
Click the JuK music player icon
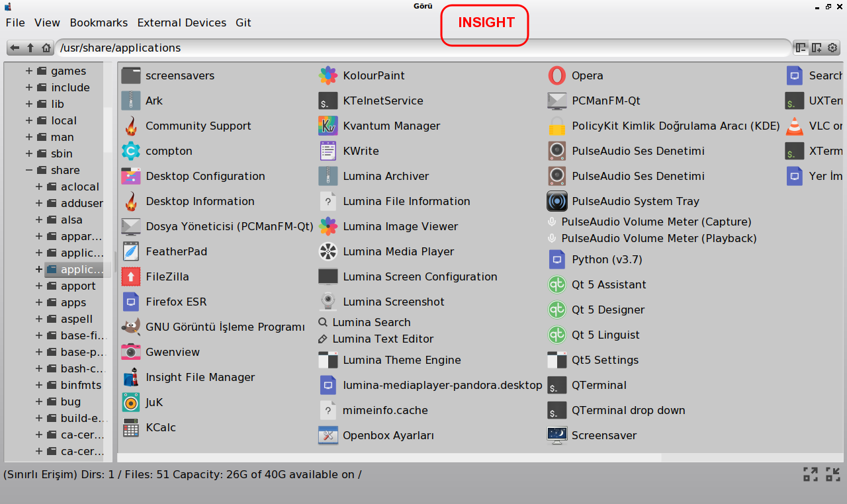coord(131,402)
